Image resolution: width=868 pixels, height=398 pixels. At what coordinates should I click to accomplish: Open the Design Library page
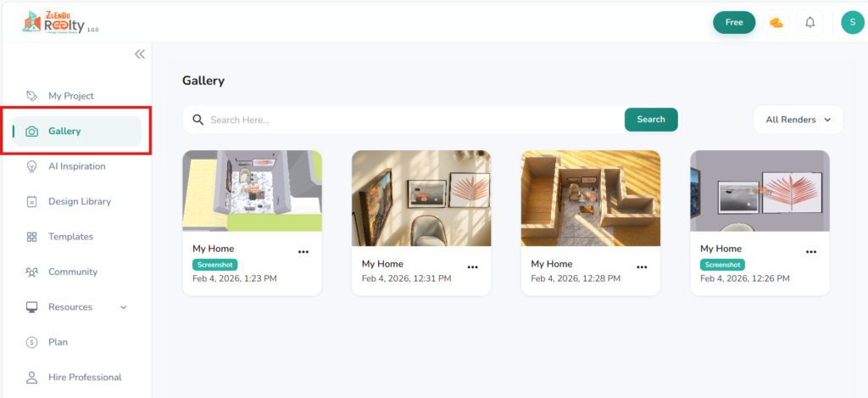[x=79, y=202]
